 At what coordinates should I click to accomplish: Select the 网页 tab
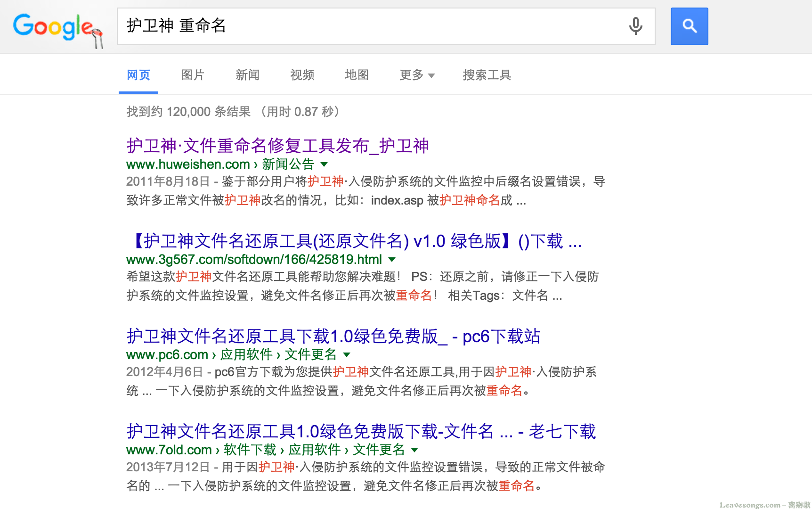[138, 75]
